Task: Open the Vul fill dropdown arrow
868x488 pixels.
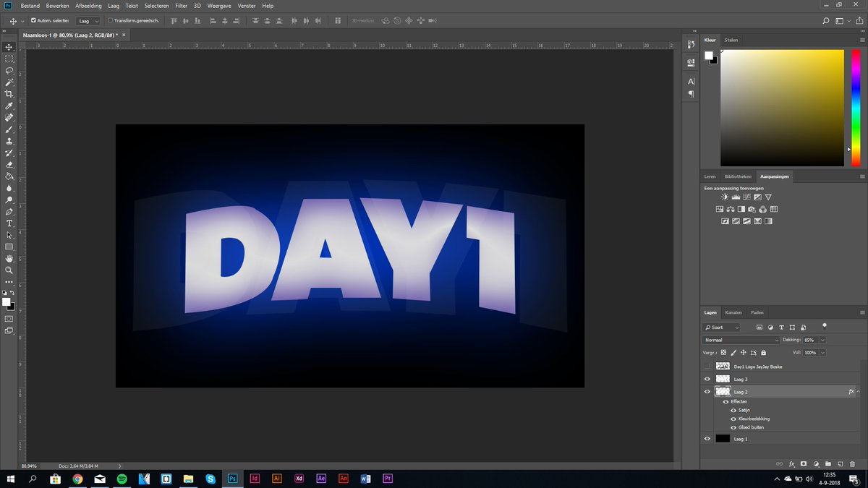Action: (x=823, y=353)
